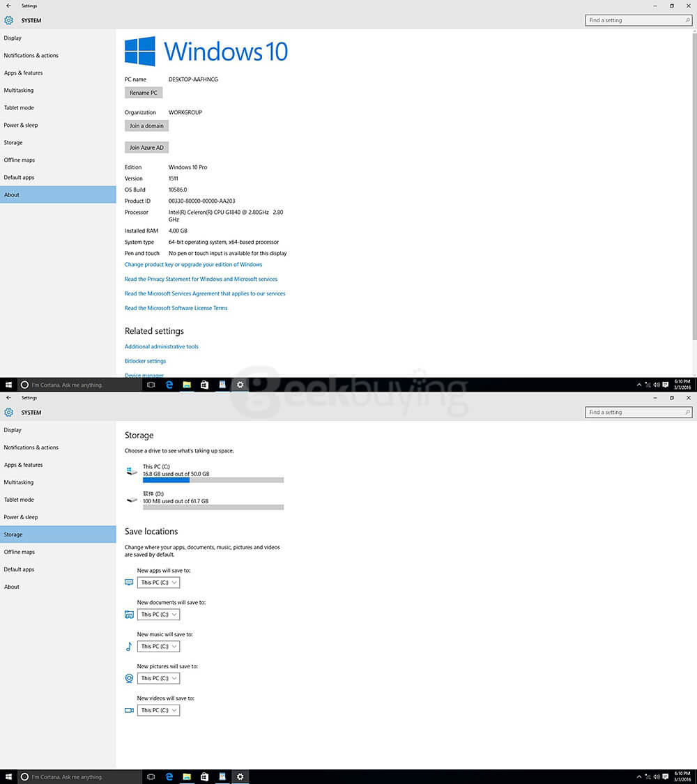Click the SYSTEM gear icon in Storage window
697x784 pixels.
pyautogui.click(x=8, y=413)
